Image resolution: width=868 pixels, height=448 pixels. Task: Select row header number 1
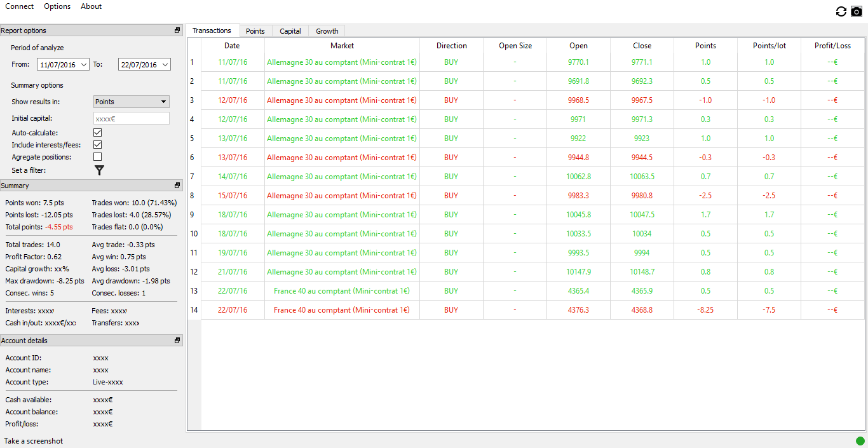[194, 62]
